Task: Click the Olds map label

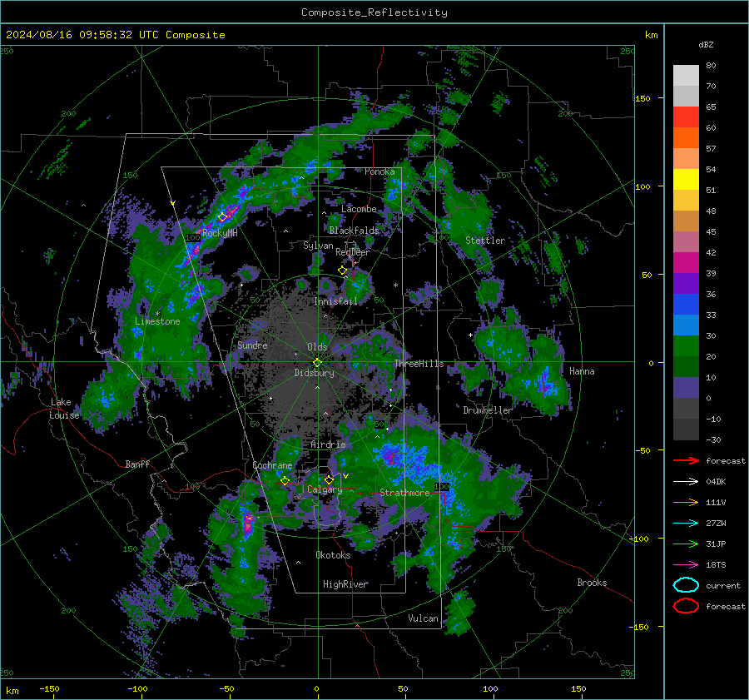Action: click(317, 347)
